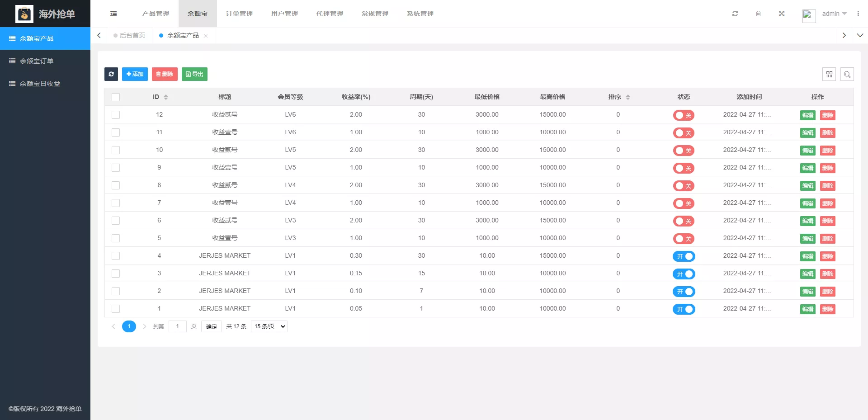The width and height of the screenshot is (868, 420).
Task: Click the recycle/trash icon in the top bar
Action: pos(759,14)
